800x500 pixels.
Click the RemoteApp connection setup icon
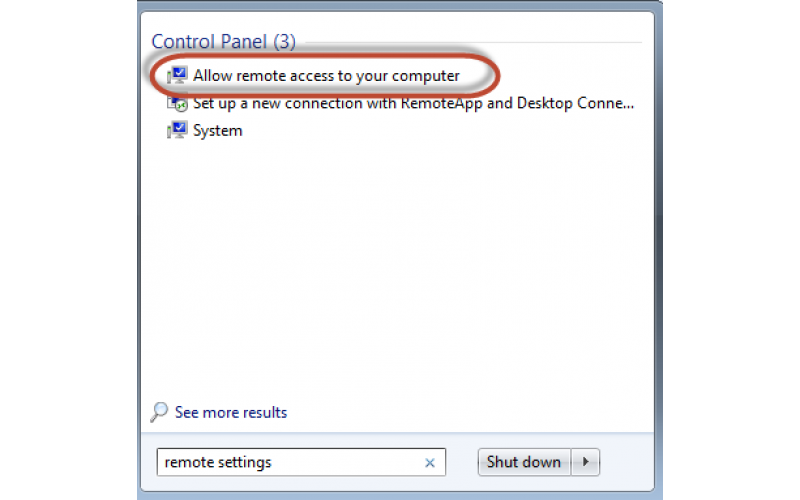177,104
